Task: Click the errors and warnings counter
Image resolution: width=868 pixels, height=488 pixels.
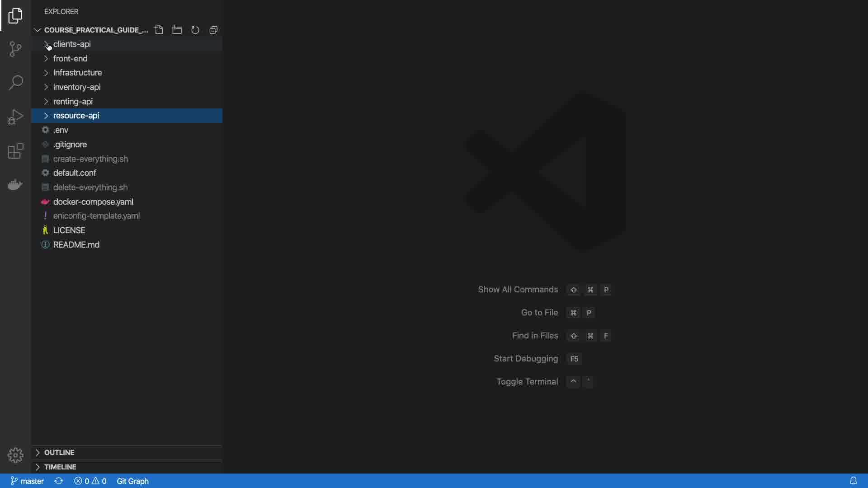Action: pos(90,481)
